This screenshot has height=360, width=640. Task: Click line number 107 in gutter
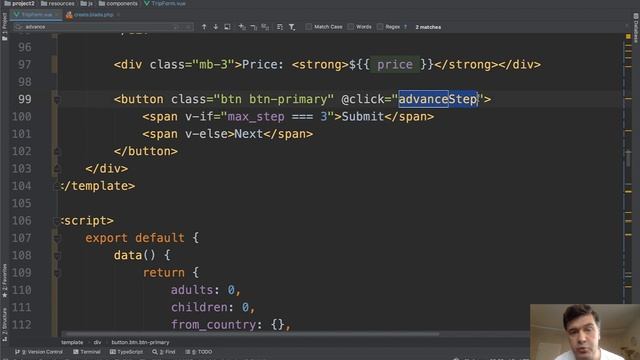pos(21,238)
